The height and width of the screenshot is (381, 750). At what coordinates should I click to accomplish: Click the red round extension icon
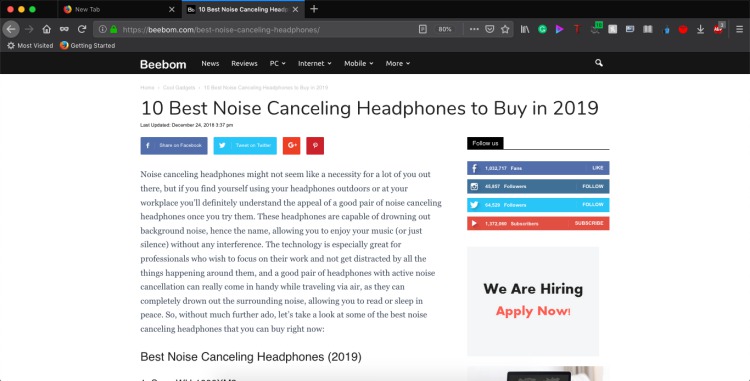click(x=683, y=29)
